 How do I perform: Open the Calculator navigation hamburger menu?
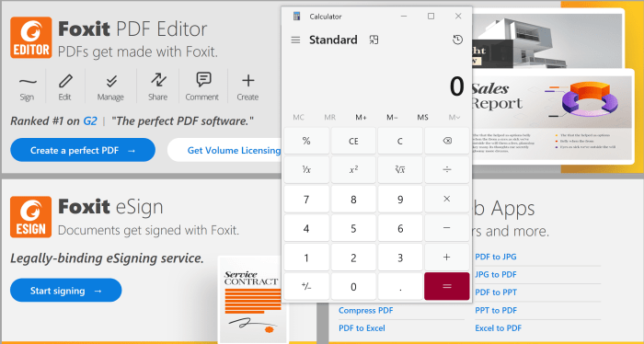click(x=295, y=40)
